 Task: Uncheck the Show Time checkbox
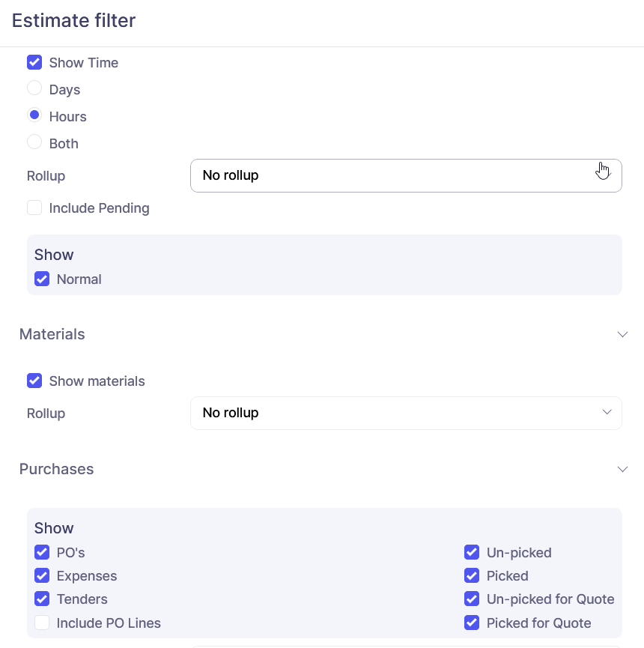click(x=34, y=63)
